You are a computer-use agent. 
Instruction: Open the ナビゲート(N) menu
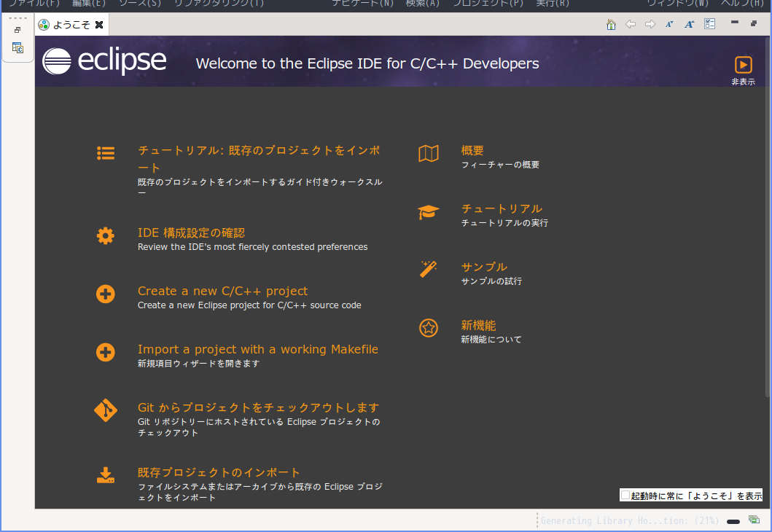(x=362, y=4)
